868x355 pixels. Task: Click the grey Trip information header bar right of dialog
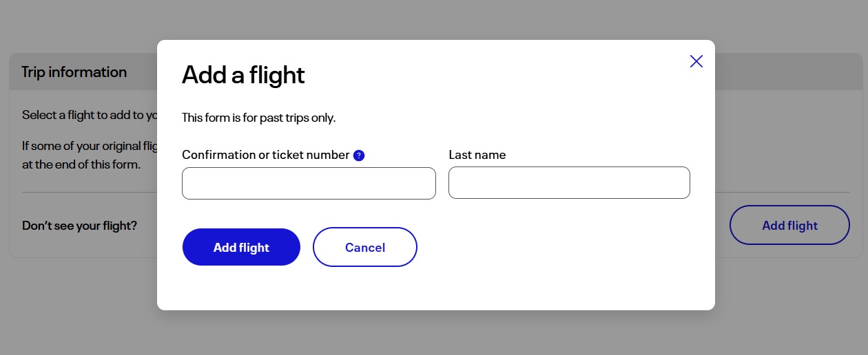point(785,72)
